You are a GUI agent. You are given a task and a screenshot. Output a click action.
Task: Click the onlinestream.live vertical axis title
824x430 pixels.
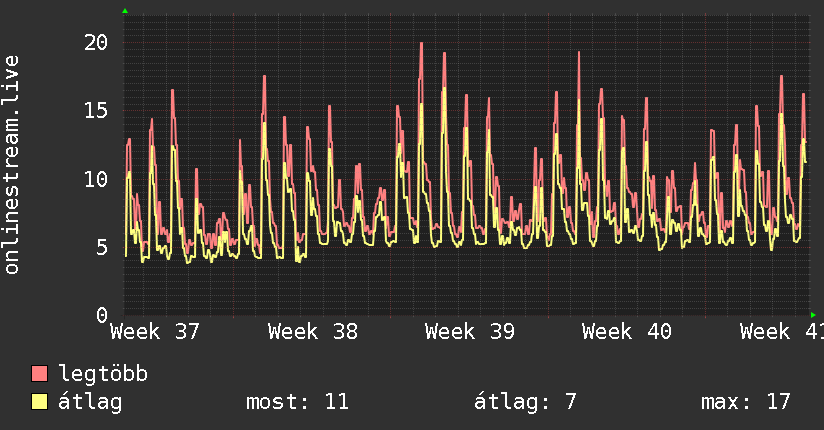click(x=11, y=165)
